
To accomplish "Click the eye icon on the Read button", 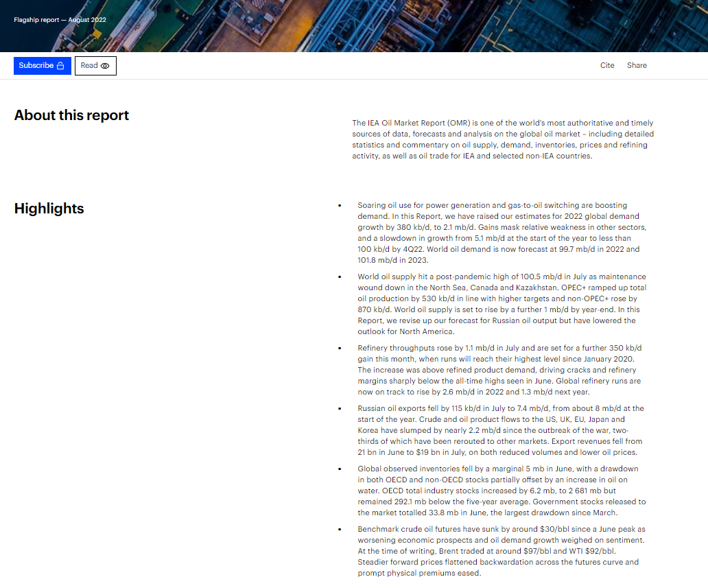I will click(105, 66).
